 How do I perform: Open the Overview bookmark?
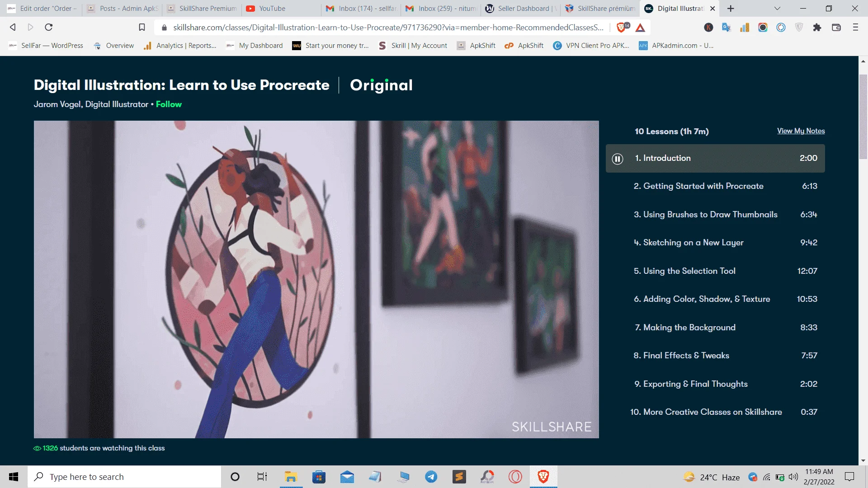coord(114,46)
